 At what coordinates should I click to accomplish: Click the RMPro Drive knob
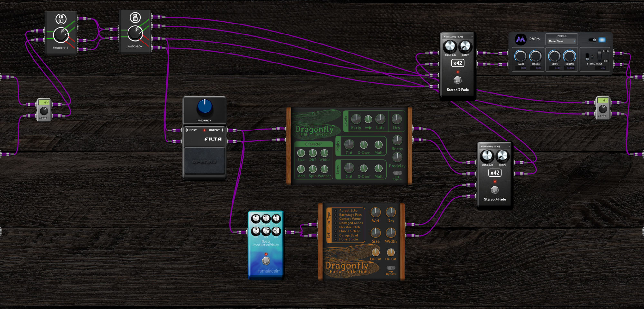554,56
